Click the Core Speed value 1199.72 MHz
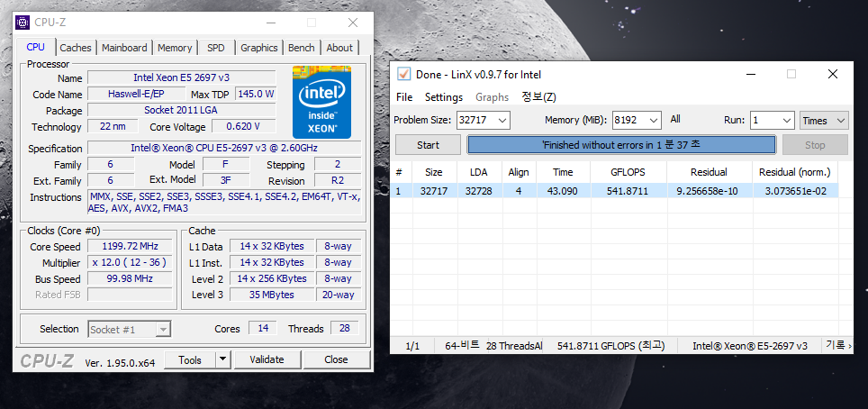This screenshot has width=868, height=409. point(130,246)
